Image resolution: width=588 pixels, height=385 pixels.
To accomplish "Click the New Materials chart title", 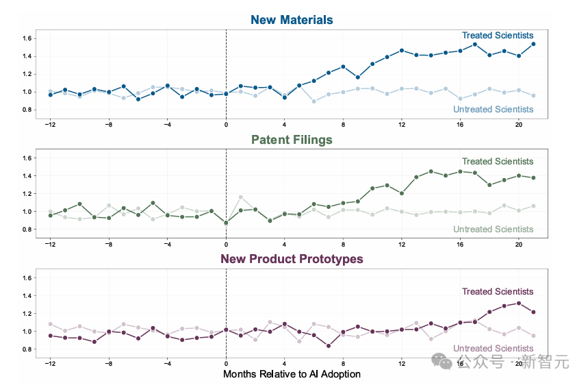I will pyautogui.click(x=292, y=20).
